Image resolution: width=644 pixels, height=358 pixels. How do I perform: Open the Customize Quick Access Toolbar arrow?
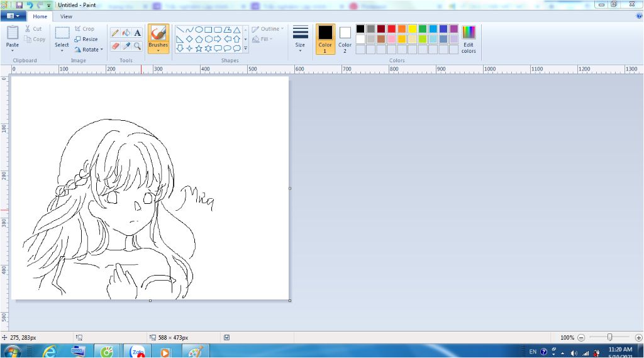coord(49,6)
